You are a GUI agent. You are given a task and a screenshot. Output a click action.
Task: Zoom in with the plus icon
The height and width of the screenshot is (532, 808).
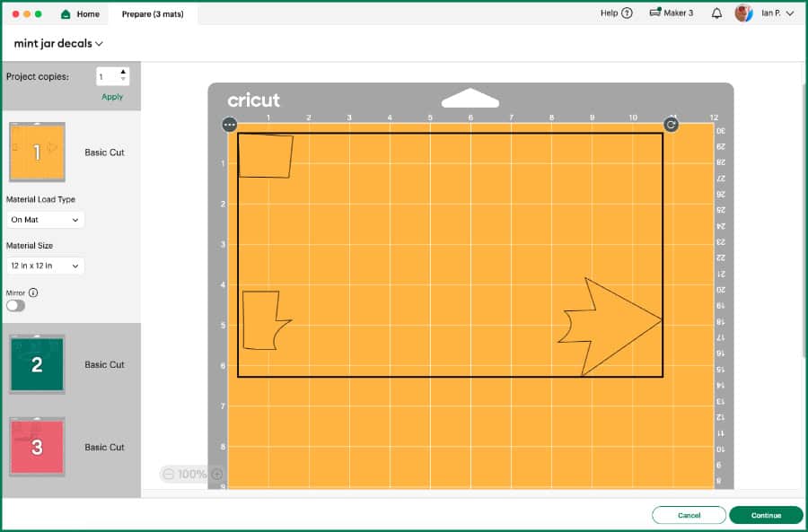click(x=217, y=474)
